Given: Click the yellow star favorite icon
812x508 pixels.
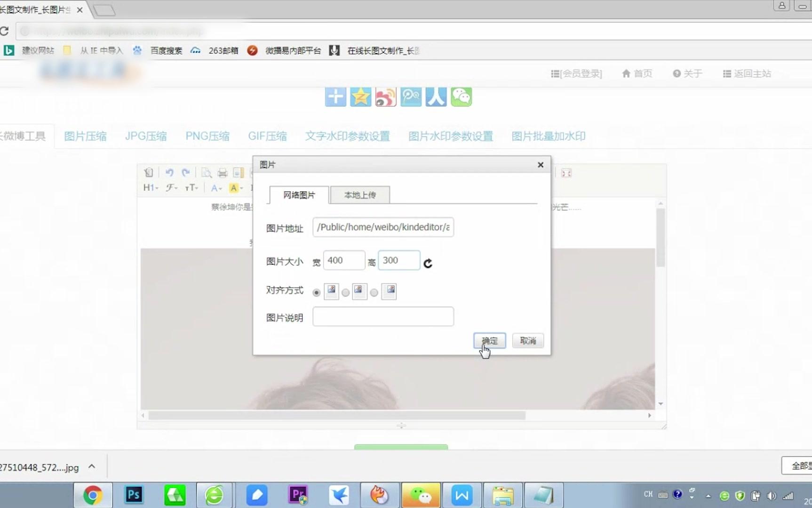Looking at the screenshot, I should pyautogui.click(x=360, y=97).
